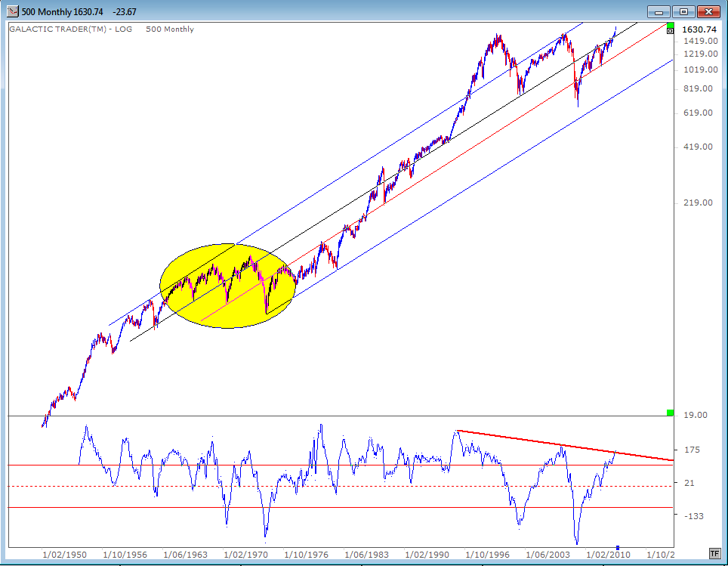This screenshot has width=728, height=566.
Task: Click the 1/06/1963 date label
Action: coord(185,555)
